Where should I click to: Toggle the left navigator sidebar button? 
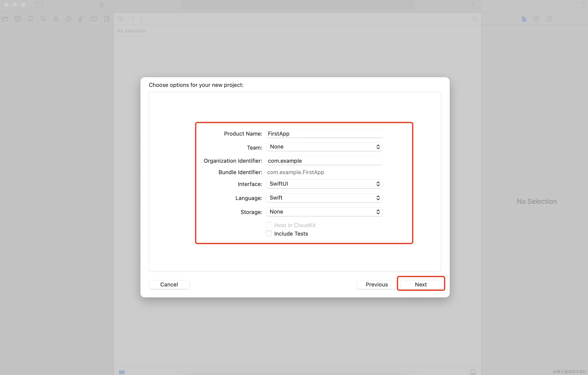pyautogui.click(x=39, y=5)
